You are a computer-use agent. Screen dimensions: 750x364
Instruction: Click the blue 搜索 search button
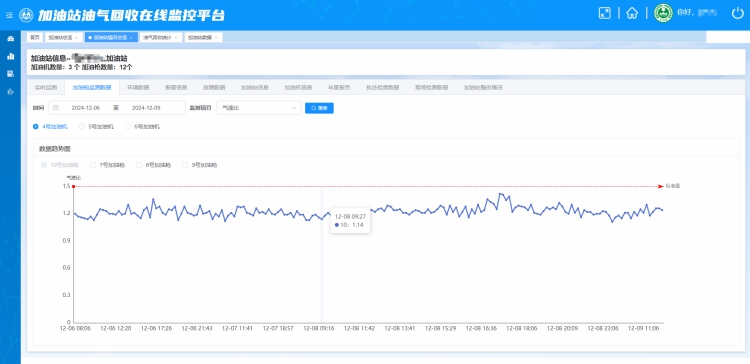(x=320, y=108)
